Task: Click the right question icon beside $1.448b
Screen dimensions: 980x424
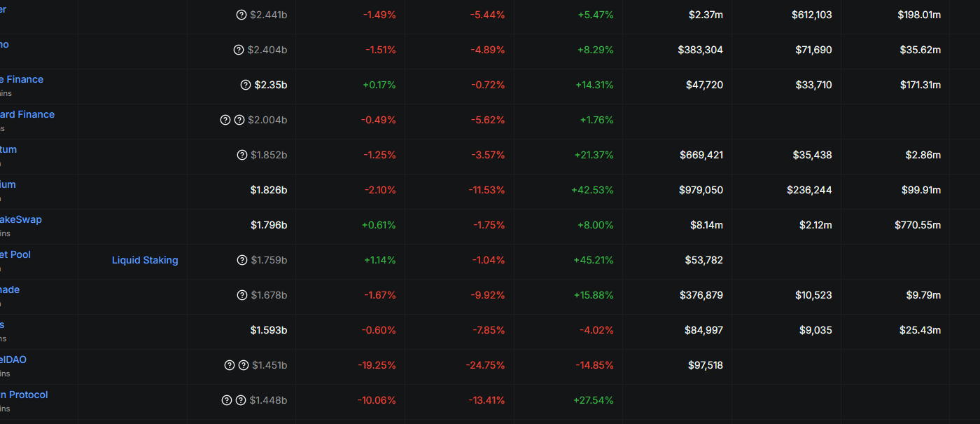Action: coord(241,400)
